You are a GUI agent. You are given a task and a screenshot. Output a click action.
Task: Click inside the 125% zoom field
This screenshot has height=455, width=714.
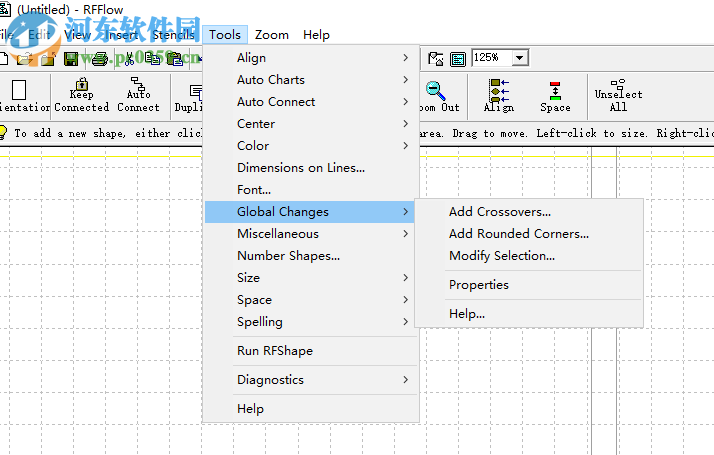(492, 58)
